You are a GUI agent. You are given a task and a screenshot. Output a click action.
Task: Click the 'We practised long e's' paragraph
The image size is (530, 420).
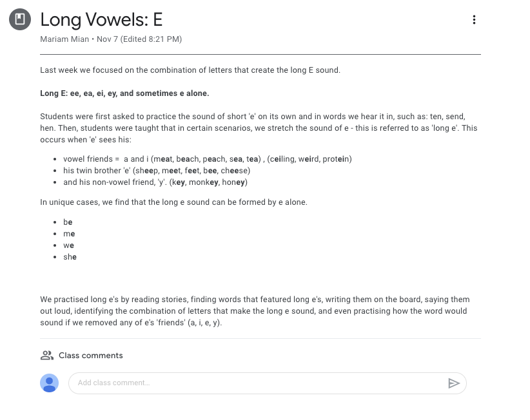tap(255, 311)
